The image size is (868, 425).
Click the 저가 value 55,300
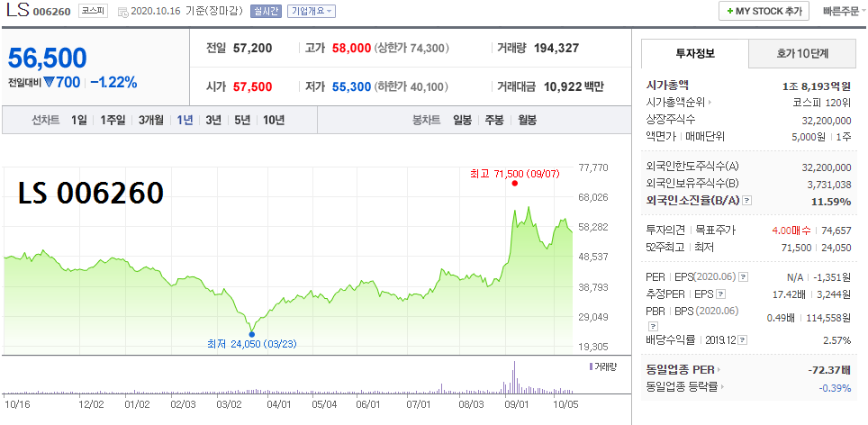click(351, 86)
